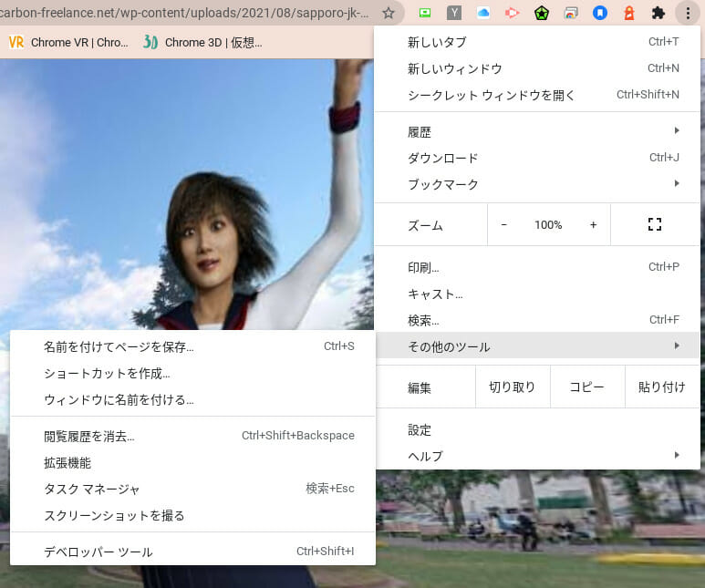Open the Chrome VR bookmark
Image resolution: width=705 pixels, height=588 pixels.
(68, 42)
